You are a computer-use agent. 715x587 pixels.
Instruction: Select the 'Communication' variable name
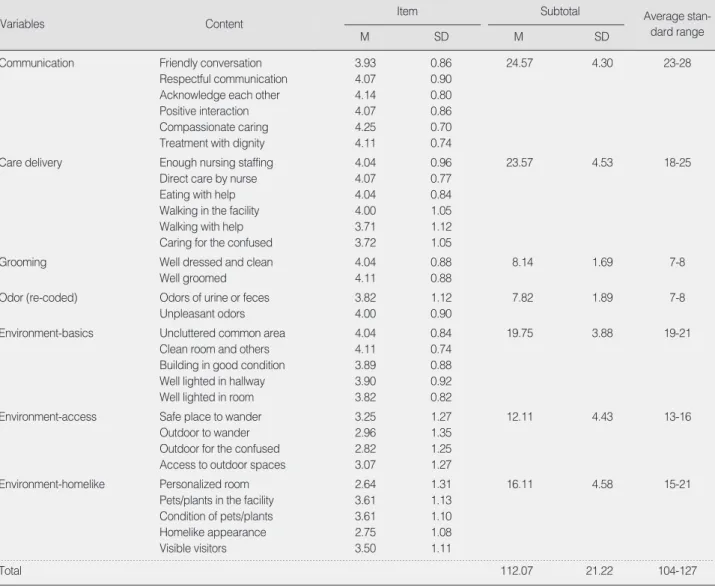37,63
